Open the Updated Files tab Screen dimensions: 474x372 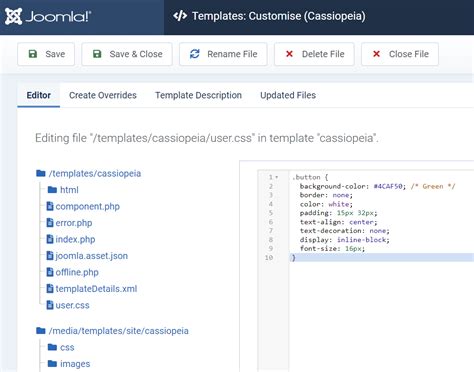pos(288,95)
